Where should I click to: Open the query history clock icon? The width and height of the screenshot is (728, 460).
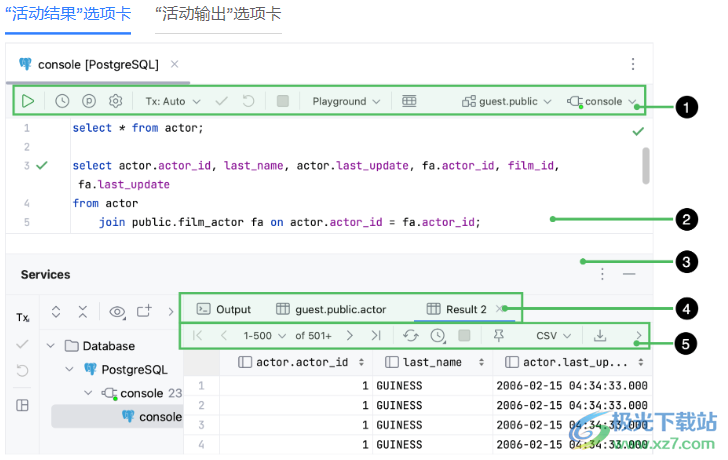[62, 101]
